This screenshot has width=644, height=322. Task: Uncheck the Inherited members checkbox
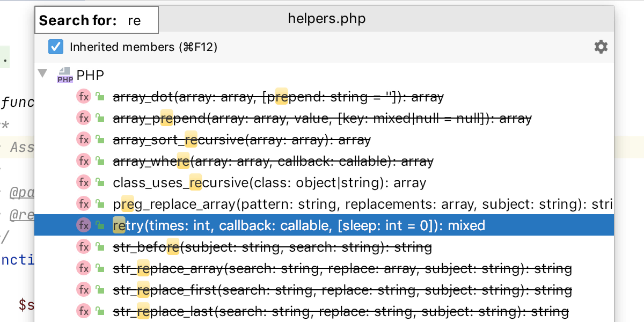click(56, 47)
